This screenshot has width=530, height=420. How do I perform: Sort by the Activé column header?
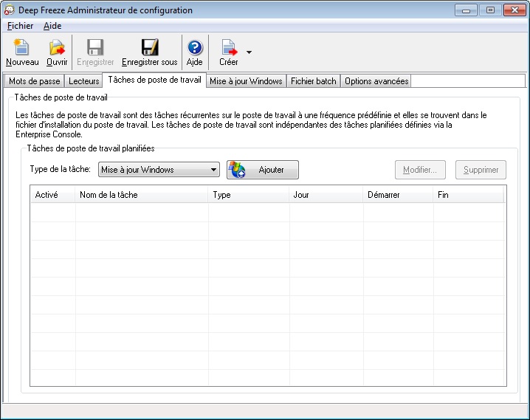[x=52, y=195]
